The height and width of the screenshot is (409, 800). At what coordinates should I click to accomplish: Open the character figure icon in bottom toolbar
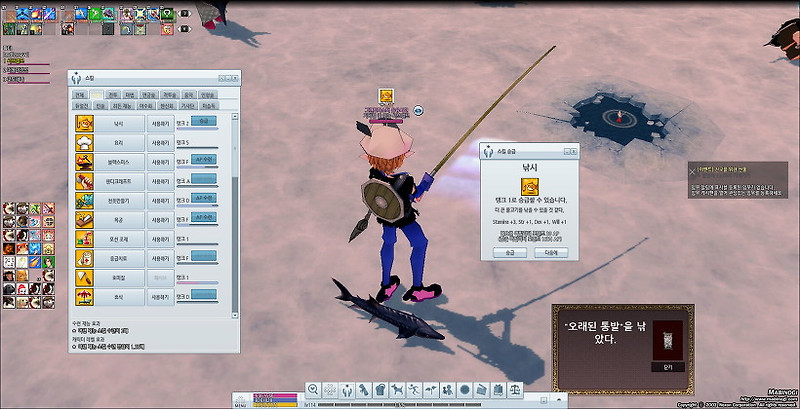tap(347, 390)
